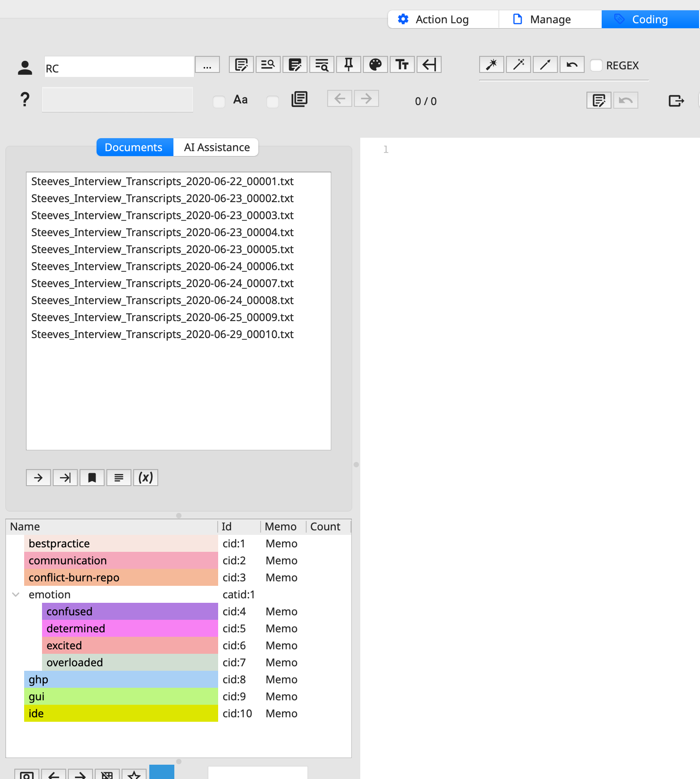Click the go-to-end arrow icon
The width and height of the screenshot is (700, 779).
point(65,478)
